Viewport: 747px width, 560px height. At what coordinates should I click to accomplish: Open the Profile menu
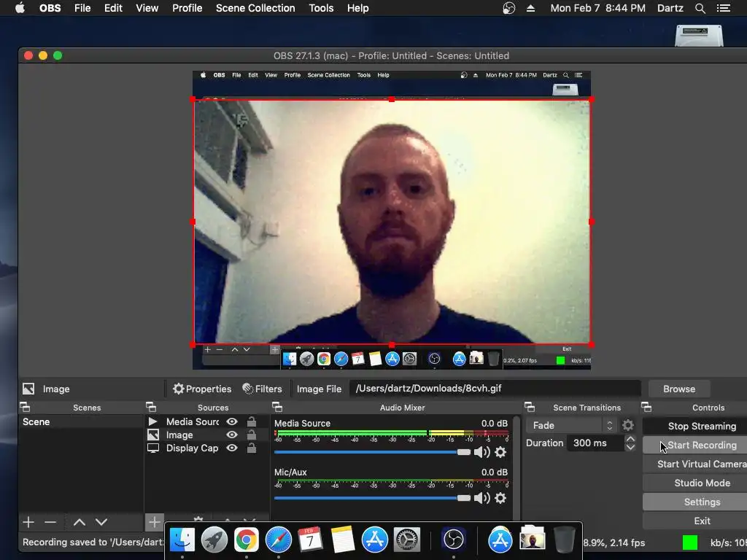[x=187, y=8]
